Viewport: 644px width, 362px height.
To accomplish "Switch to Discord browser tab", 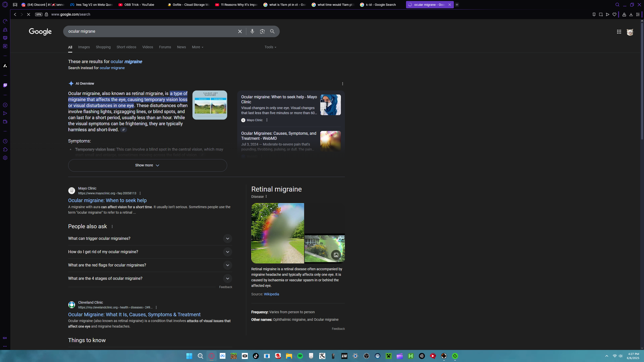I will (43, 5).
